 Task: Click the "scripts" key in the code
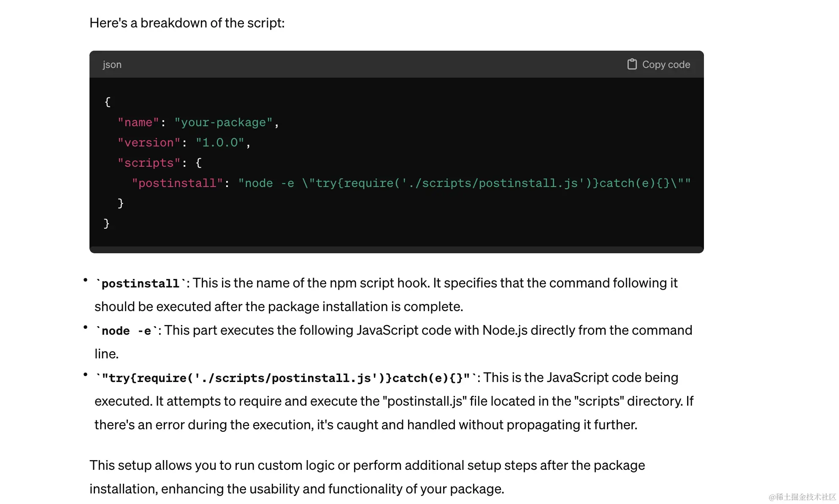tap(149, 163)
